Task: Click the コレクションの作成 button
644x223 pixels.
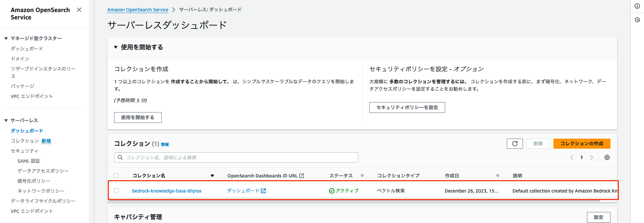Action: click(x=582, y=144)
